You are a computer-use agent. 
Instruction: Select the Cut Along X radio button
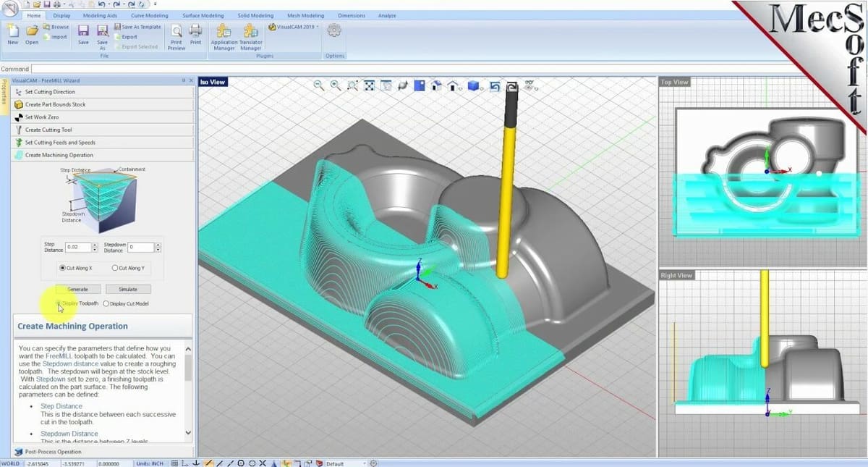[x=63, y=268]
